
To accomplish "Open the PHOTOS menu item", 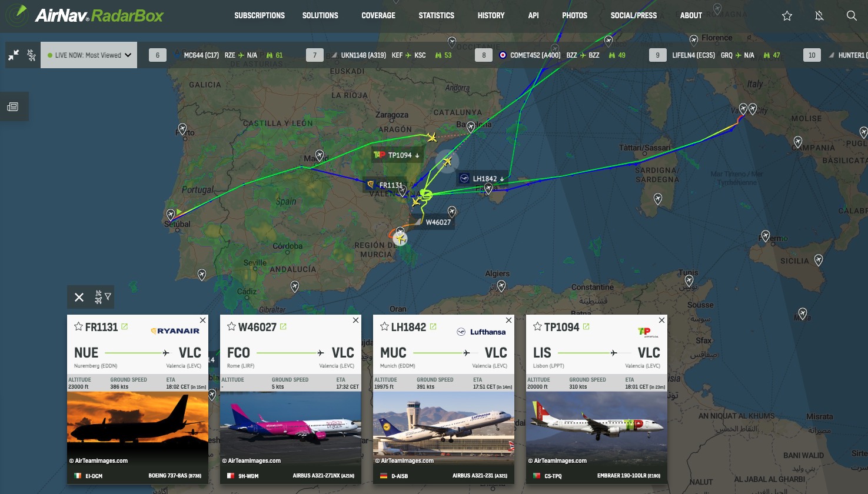I will coord(574,16).
